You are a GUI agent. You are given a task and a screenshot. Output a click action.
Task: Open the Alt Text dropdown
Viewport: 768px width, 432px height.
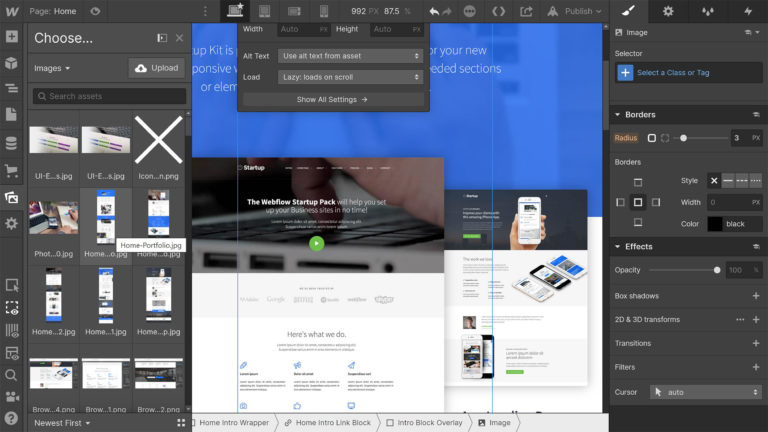(x=350, y=56)
